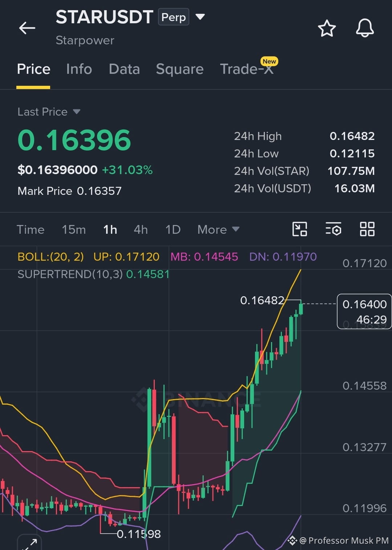Switch to the Price tab
The height and width of the screenshot is (550, 392).
[33, 69]
